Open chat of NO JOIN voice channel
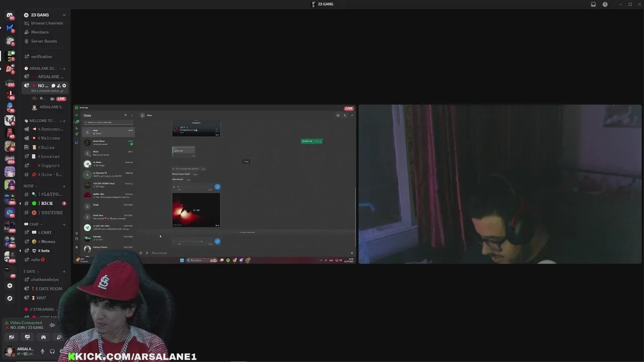The width and height of the screenshot is (644, 362). coord(53,85)
